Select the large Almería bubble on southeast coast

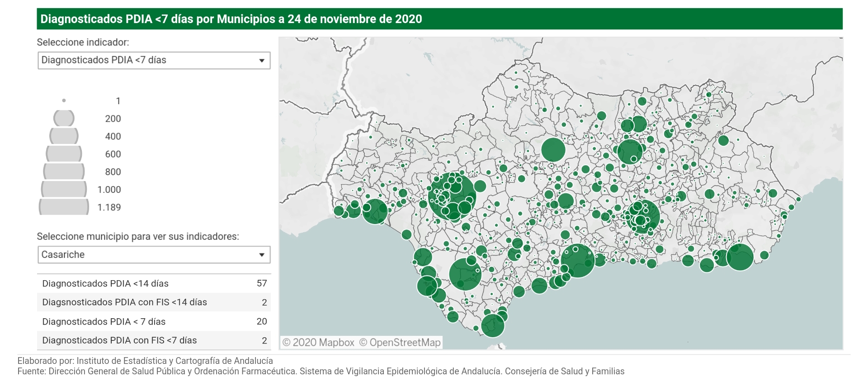[x=740, y=257]
